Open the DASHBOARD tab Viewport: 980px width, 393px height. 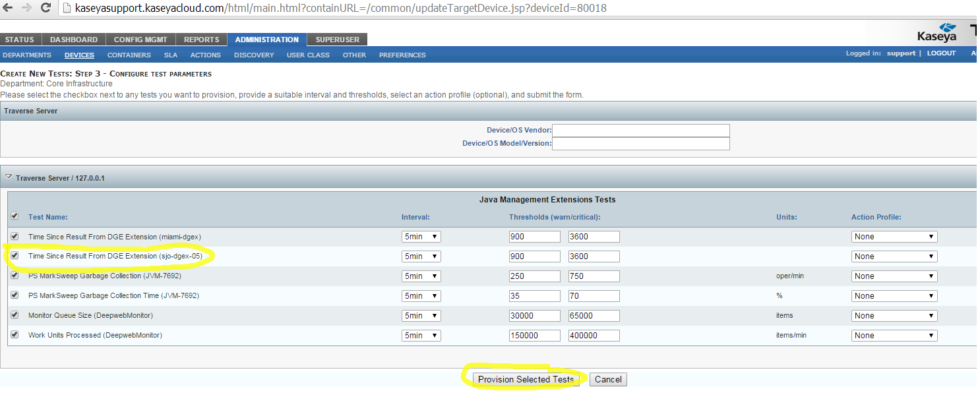pos(74,40)
